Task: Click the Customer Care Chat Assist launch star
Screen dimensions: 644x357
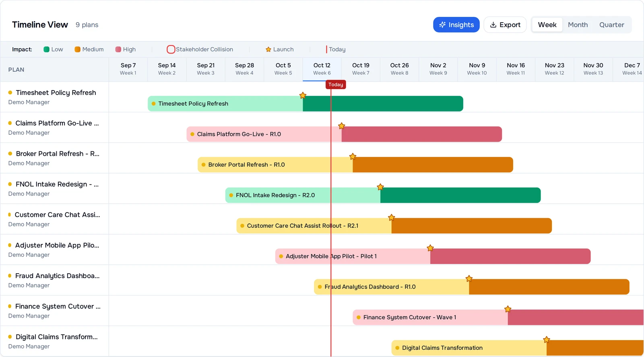Action: click(x=392, y=218)
